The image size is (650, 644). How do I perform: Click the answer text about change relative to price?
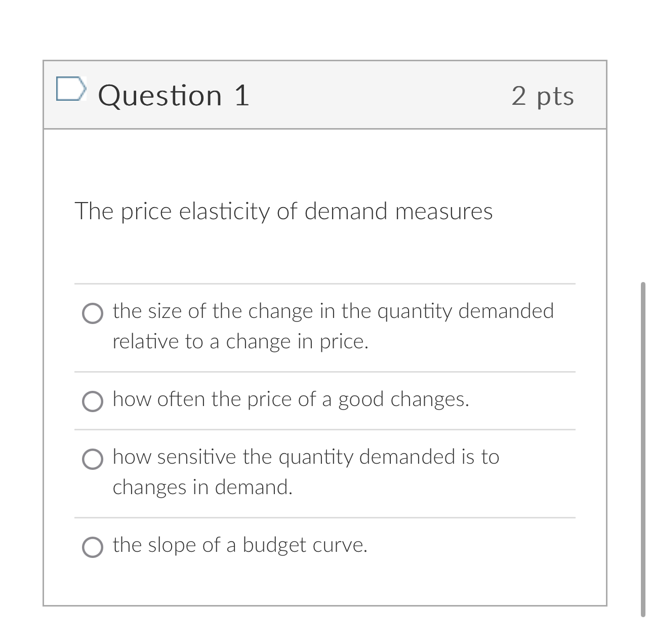[x=334, y=326]
